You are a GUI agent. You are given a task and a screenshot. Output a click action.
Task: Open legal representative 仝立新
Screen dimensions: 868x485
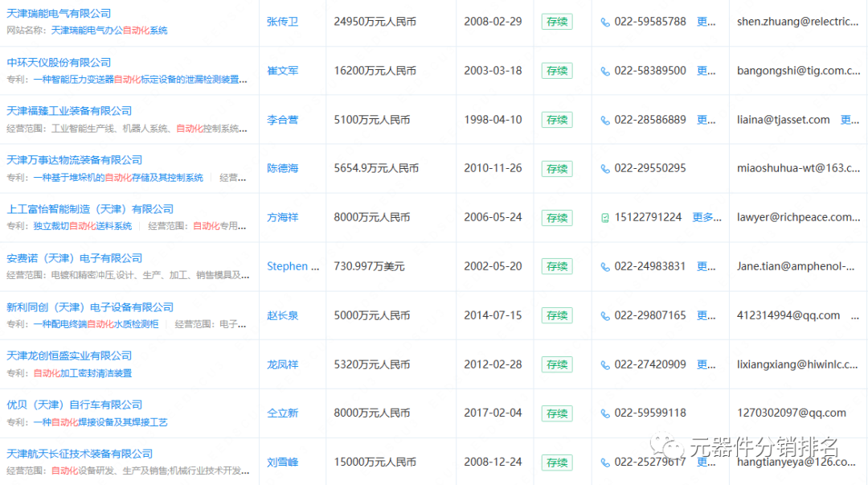tap(282, 413)
